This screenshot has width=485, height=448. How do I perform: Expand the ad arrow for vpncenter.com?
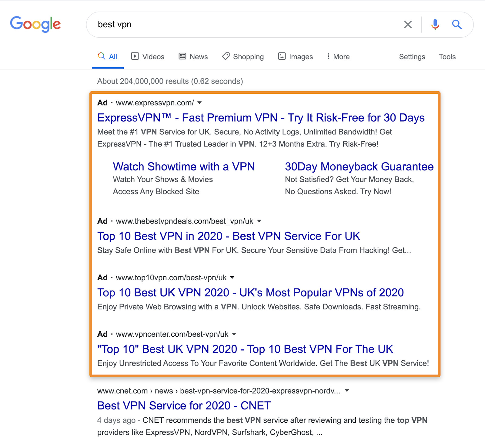coord(234,334)
